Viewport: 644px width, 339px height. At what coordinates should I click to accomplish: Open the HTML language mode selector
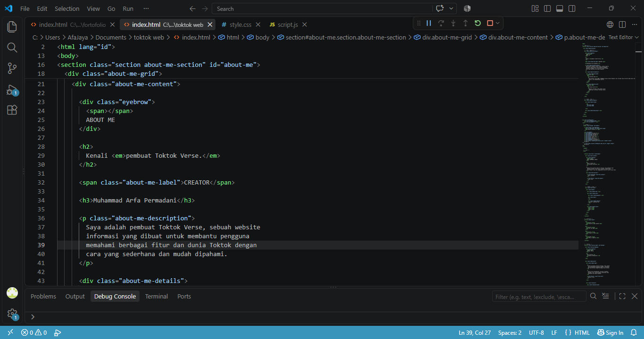tap(582, 332)
